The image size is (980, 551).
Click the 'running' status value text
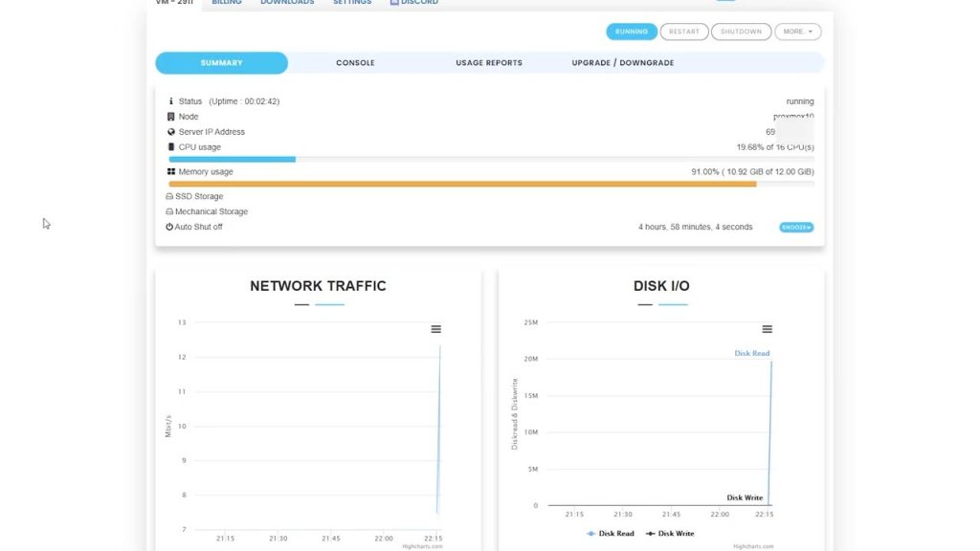click(800, 101)
